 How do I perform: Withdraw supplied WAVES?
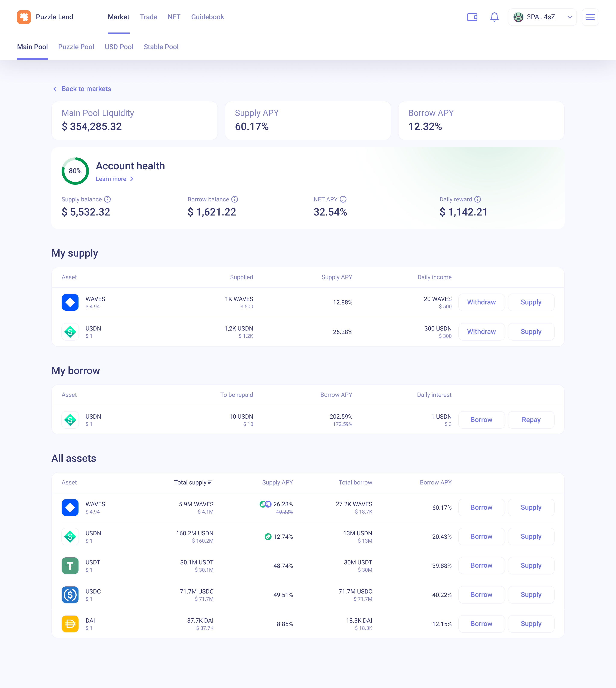481,302
